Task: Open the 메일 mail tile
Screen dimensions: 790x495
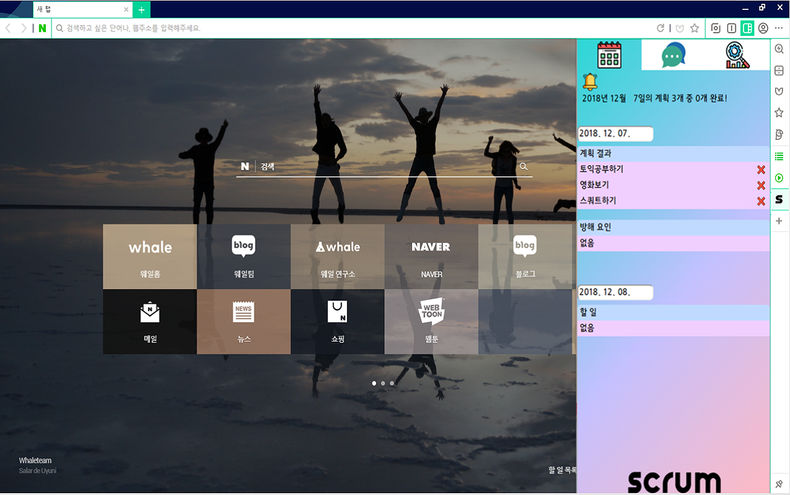Action: pos(150,322)
